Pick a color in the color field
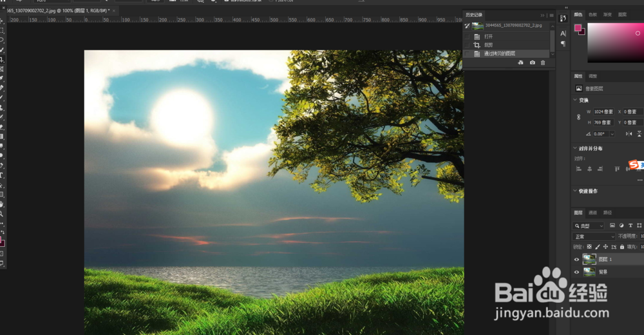 point(616,43)
